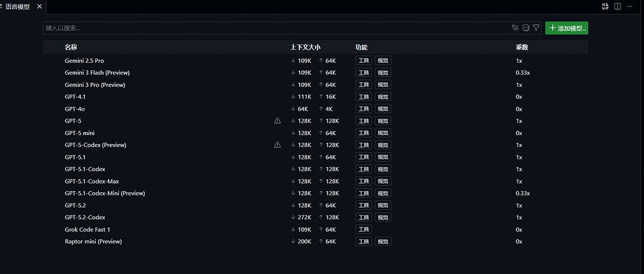Select the Gemini 3 Pro (Preview) row
This screenshot has height=274, width=644.
(x=316, y=85)
